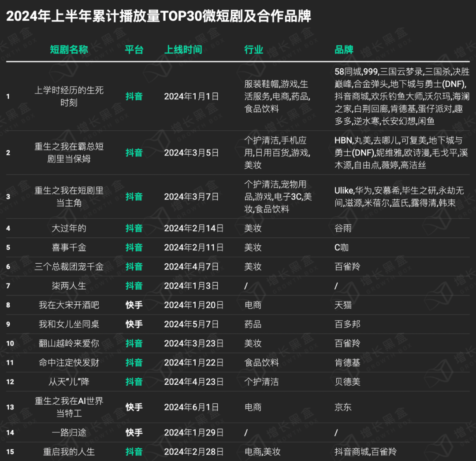This screenshot has height=461, width=476.
Task: Select the drama 大过年的
Action: pyautogui.click(x=69, y=228)
